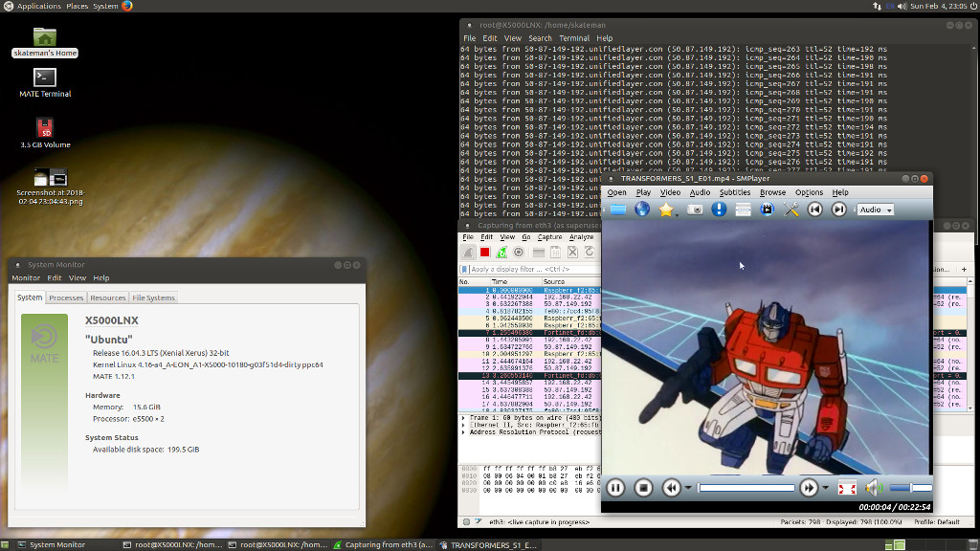Click 'Profile: Default' in Wireshark status bar

point(936,522)
